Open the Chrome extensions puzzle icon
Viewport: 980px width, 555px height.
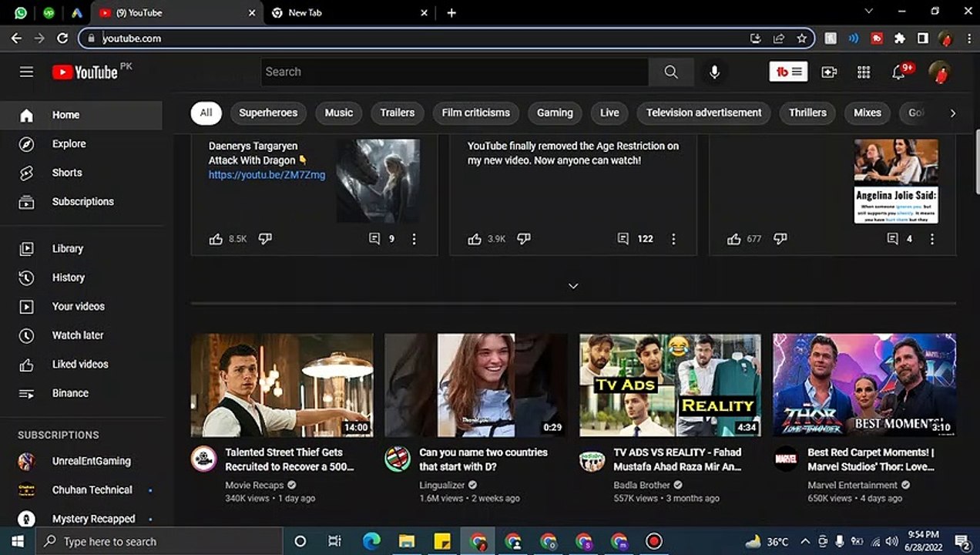tap(899, 38)
